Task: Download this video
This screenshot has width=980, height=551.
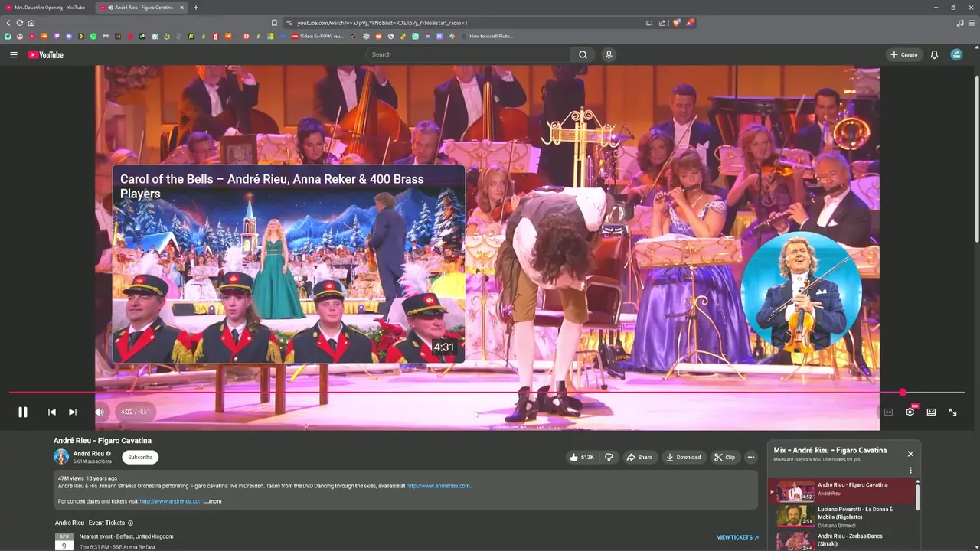Action: tap(684, 457)
